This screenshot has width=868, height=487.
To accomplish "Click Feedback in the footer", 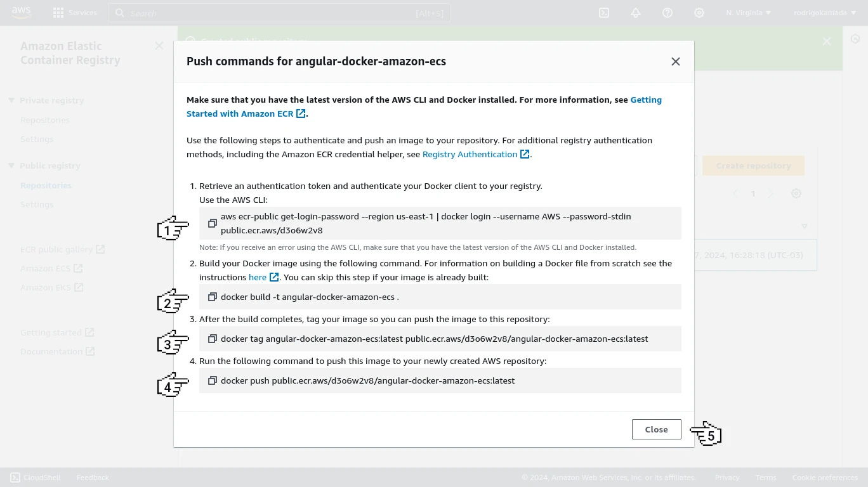I will 93,477.
